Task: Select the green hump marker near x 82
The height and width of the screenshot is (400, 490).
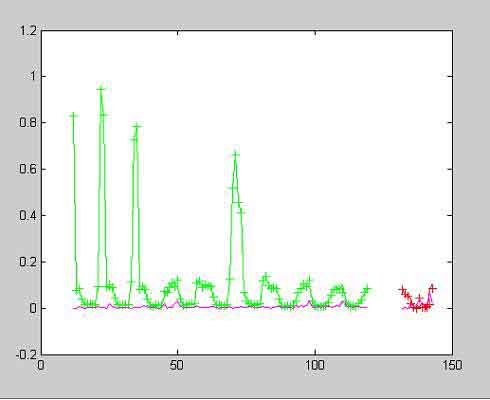Action: pos(266,277)
